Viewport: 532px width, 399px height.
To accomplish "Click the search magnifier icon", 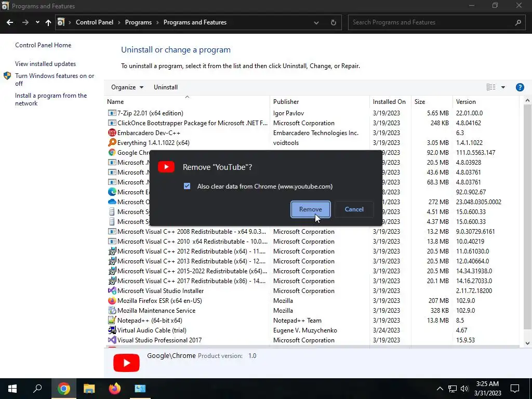I will click(x=518, y=22).
